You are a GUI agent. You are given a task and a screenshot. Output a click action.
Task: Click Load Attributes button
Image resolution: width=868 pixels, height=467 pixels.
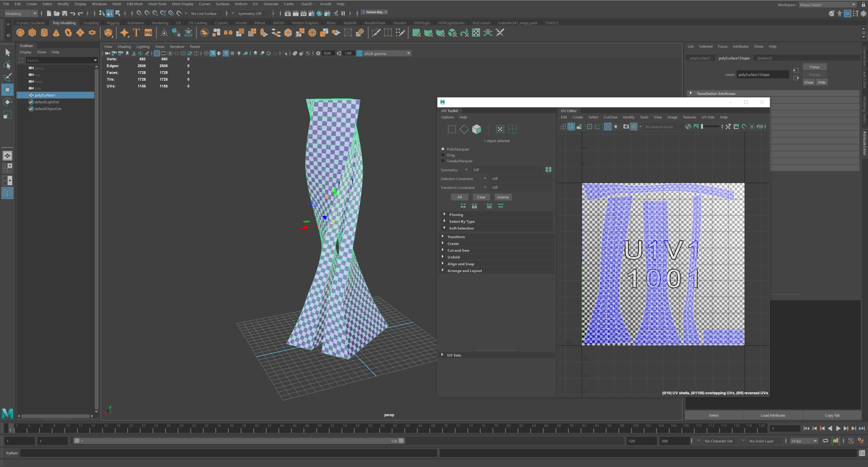pyautogui.click(x=773, y=415)
